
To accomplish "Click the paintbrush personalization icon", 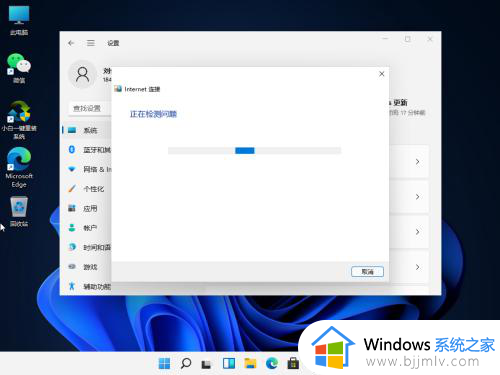I will [x=72, y=189].
